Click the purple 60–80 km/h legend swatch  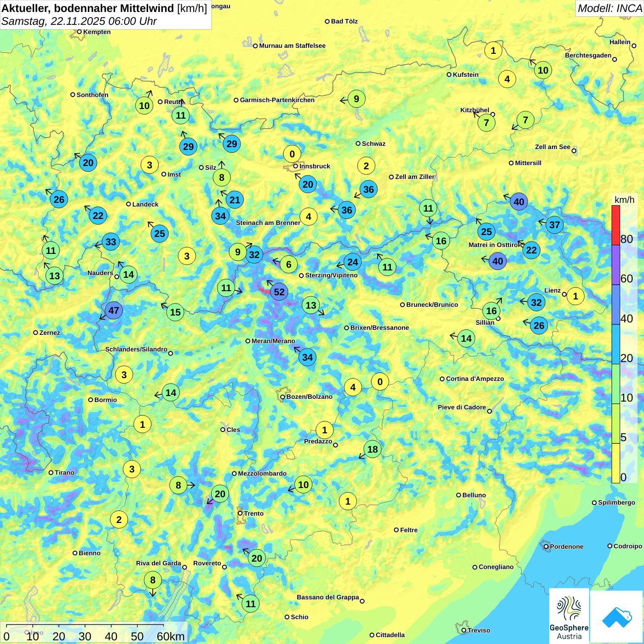tap(615, 265)
